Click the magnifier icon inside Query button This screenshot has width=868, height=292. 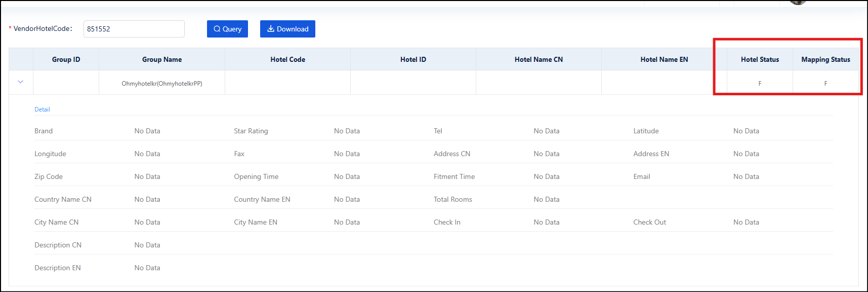[217, 29]
